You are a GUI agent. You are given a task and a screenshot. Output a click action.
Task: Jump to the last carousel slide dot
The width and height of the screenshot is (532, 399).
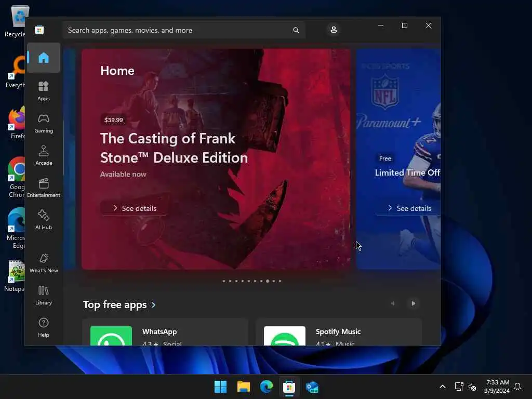(280, 281)
